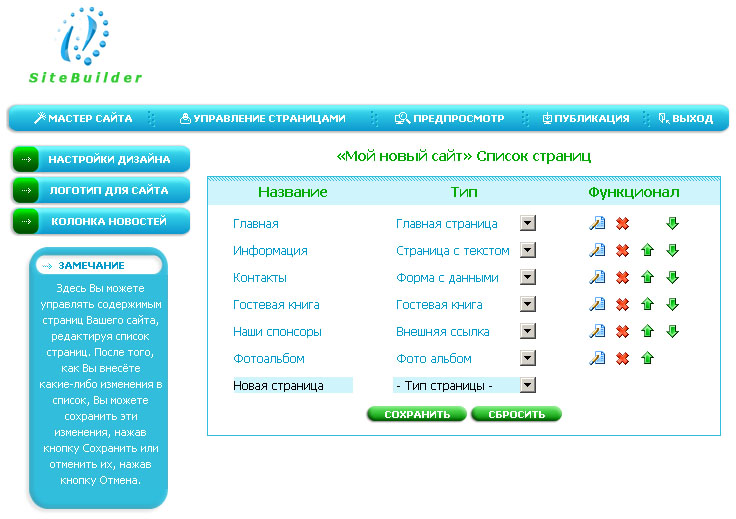Edit the Главная page
The image size is (736, 519).
point(597,223)
